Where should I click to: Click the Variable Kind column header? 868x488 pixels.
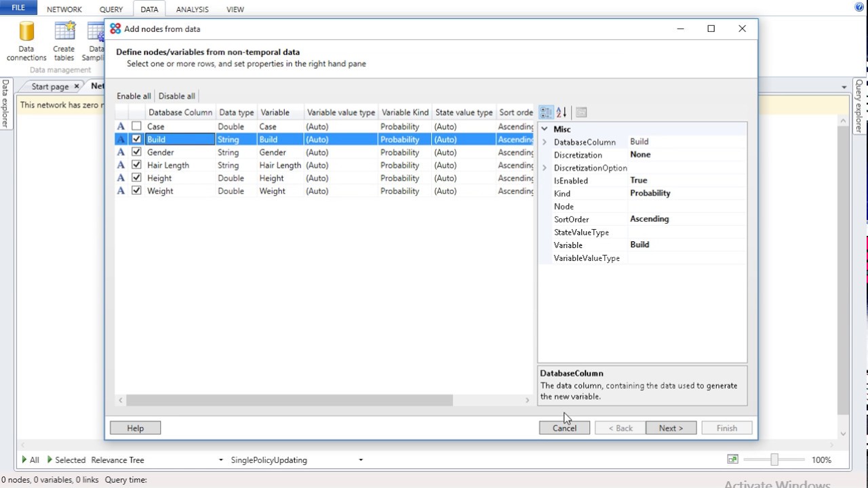pos(405,113)
